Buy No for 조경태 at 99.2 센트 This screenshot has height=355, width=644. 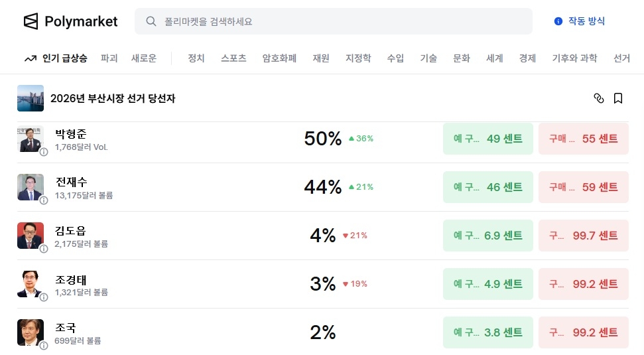click(x=583, y=284)
